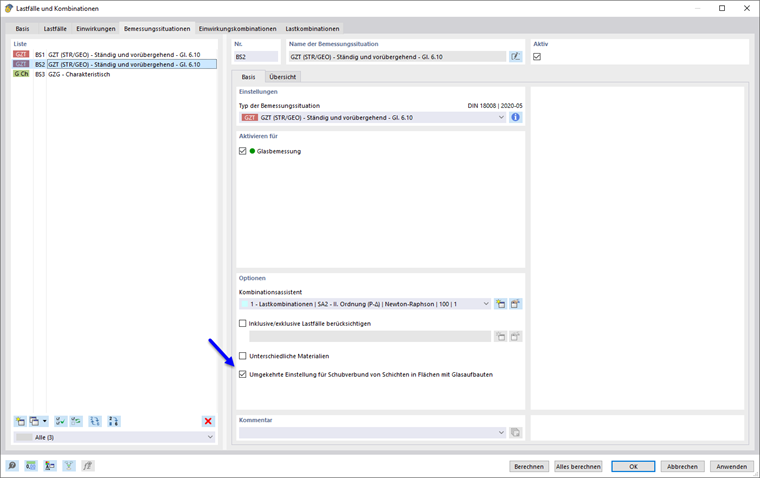760x478 pixels.
Task: Click the disabled edit icon under Inklusive/exklusive Lastfälle
Action: 516,336
